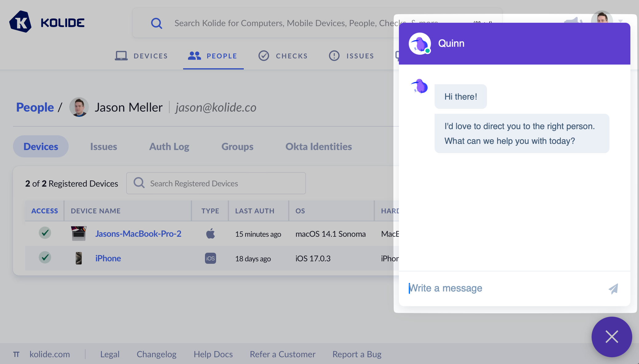639x364 pixels.
Task: Open the Report a Bug link
Action: (357, 354)
